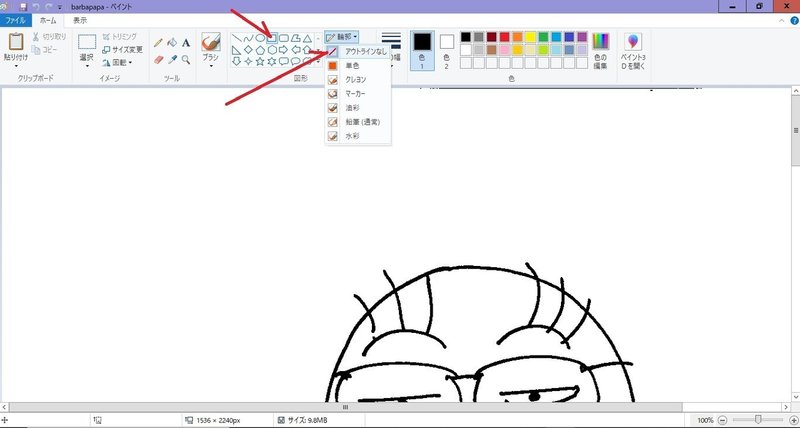Switch to the ホーム tab
Image resolution: width=800 pixels, height=428 pixels.
(48, 20)
